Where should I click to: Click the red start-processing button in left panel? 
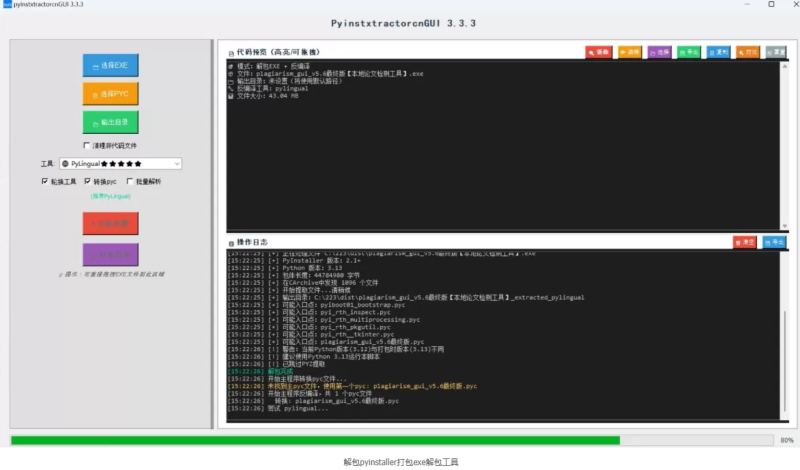[110, 224]
